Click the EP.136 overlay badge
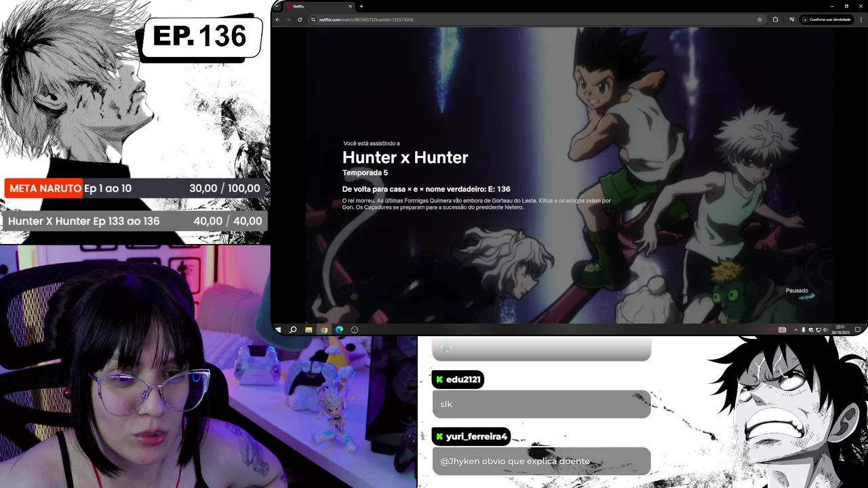Image resolution: width=868 pixels, height=488 pixels. (x=200, y=37)
